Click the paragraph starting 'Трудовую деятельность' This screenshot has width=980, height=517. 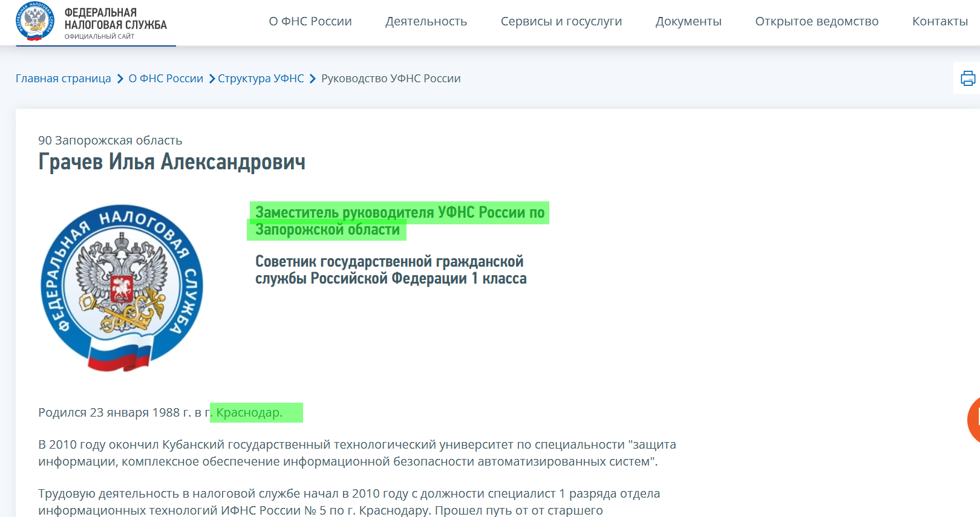[x=349, y=502]
